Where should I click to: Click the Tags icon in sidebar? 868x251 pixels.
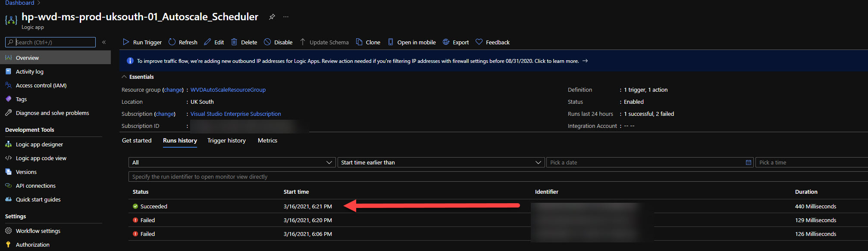pyautogui.click(x=8, y=99)
